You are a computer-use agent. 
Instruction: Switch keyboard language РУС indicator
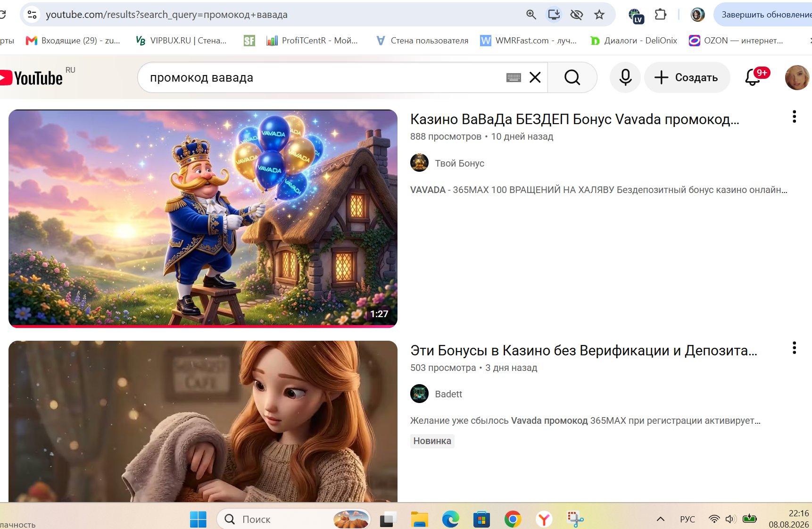pyautogui.click(x=688, y=519)
